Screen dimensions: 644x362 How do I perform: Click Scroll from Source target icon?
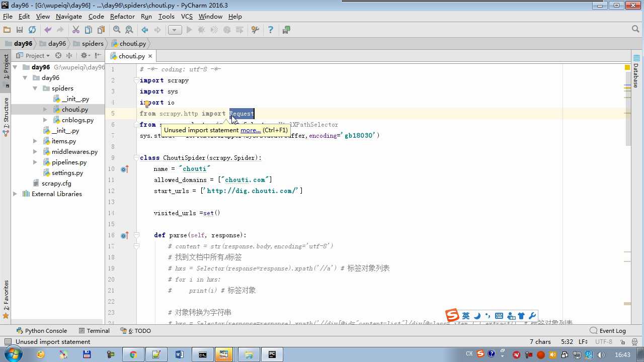(58, 56)
